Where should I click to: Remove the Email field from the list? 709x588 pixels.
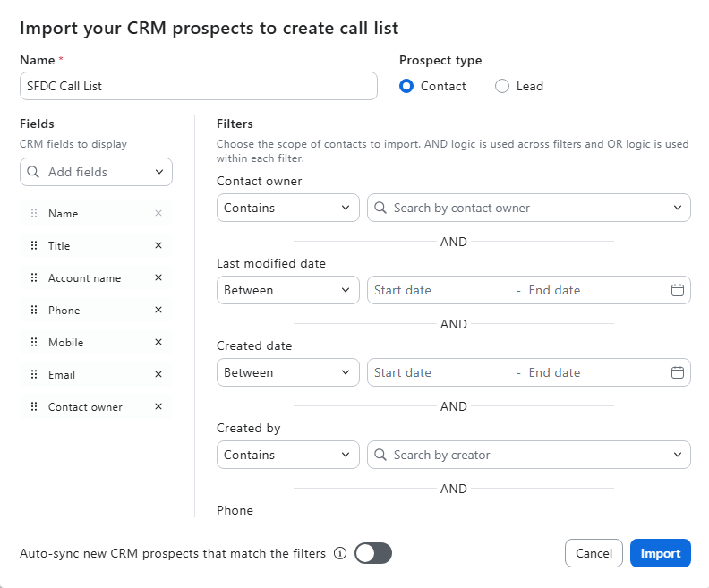(x=158, y=374)
